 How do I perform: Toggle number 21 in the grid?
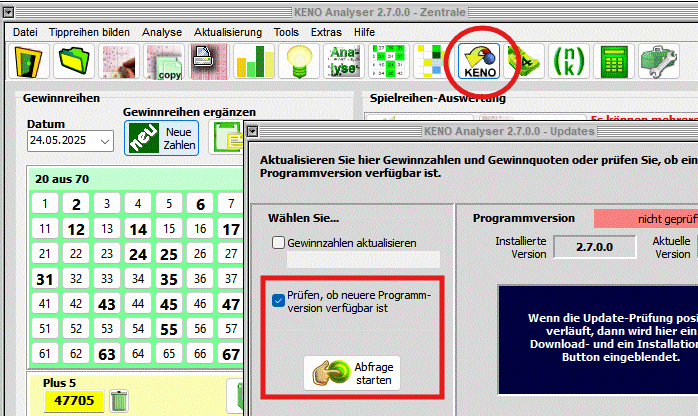[x=45, y=254]
